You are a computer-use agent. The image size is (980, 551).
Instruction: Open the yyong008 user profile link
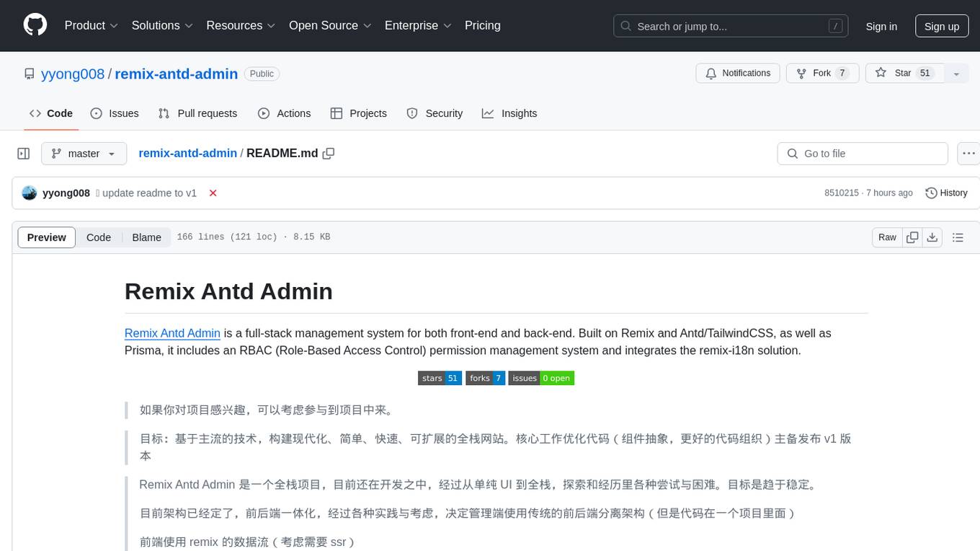coord(73,74)
